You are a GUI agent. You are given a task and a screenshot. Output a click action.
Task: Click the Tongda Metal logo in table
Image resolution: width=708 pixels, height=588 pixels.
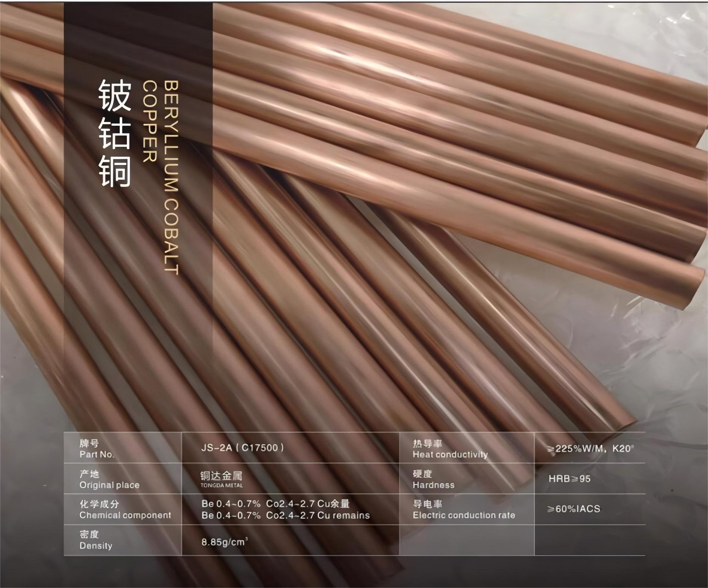point(221,479)
